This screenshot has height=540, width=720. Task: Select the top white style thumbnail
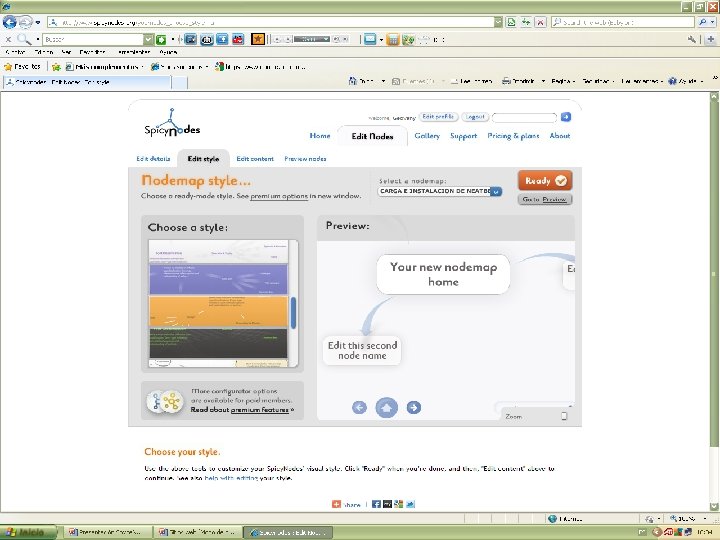click(218, 251)
